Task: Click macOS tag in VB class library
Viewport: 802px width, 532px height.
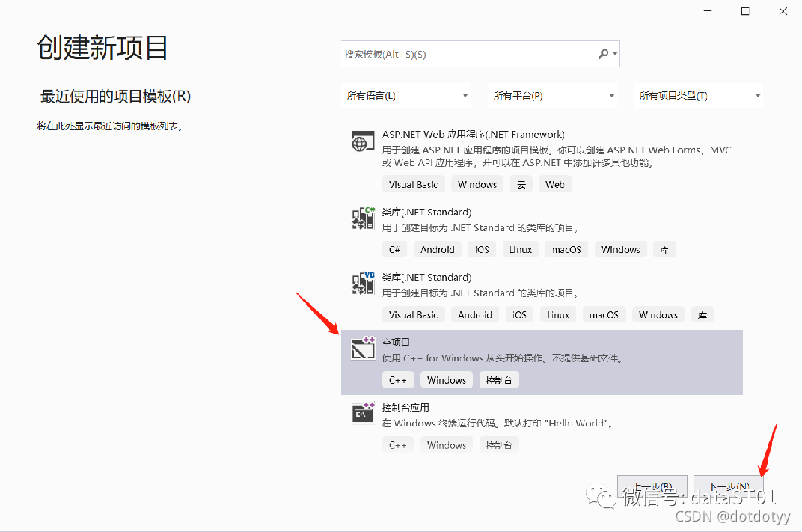Action: point(604,314)
